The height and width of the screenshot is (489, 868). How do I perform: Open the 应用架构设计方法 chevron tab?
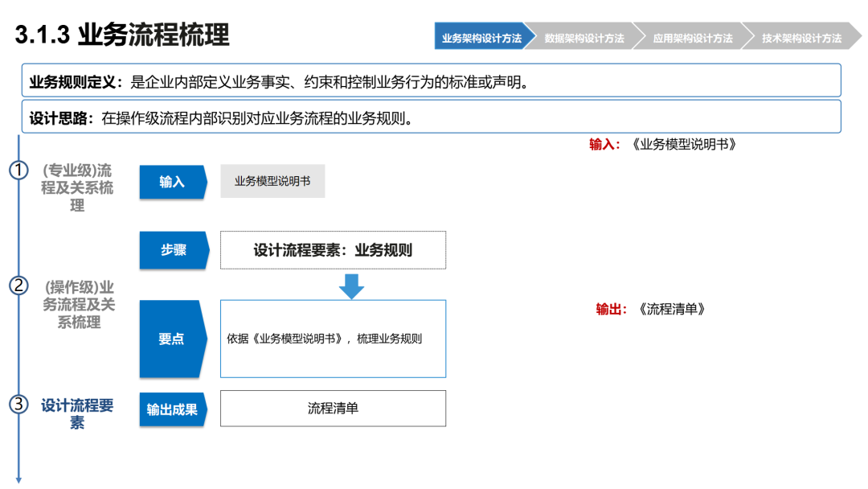(693, 36)
